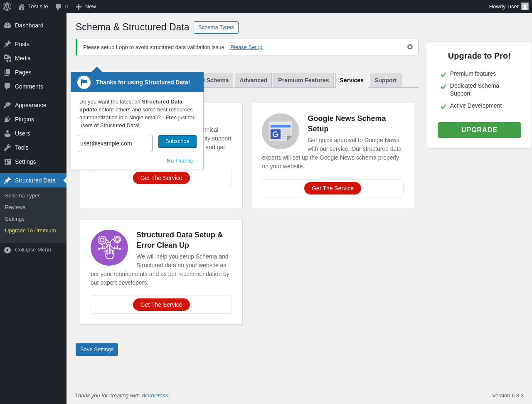
Task: Get the Google News Schema service
Action: pos(332,188)
